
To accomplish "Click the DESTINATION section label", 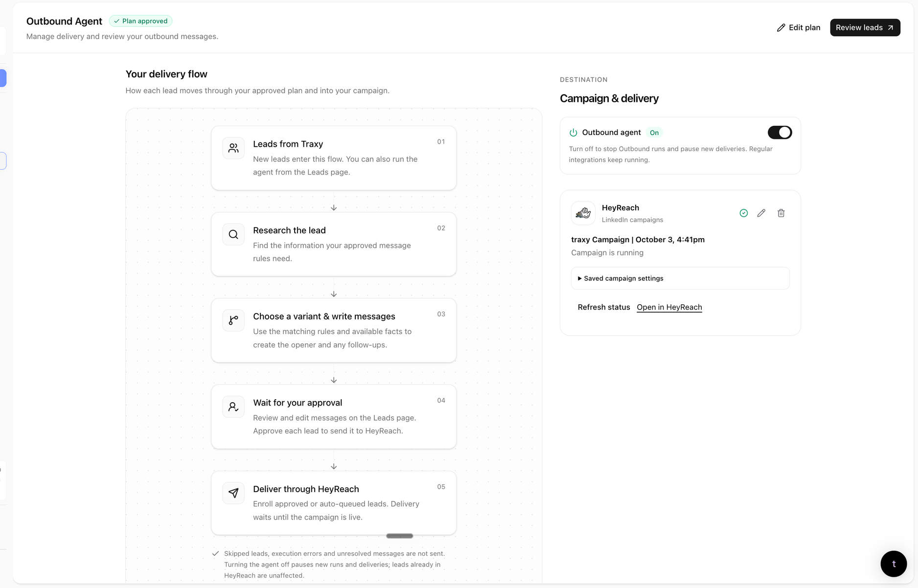I will pyautogui.click(x=584, y=80).
